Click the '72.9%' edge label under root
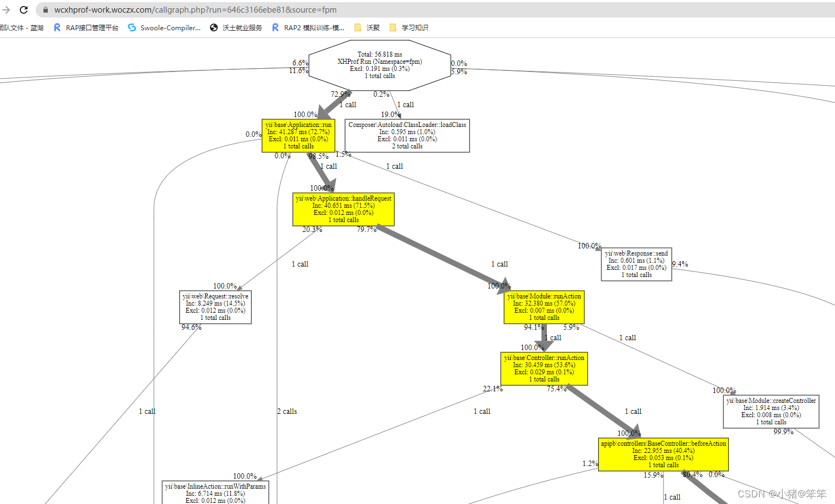835x504 pixels. point(341,94)
